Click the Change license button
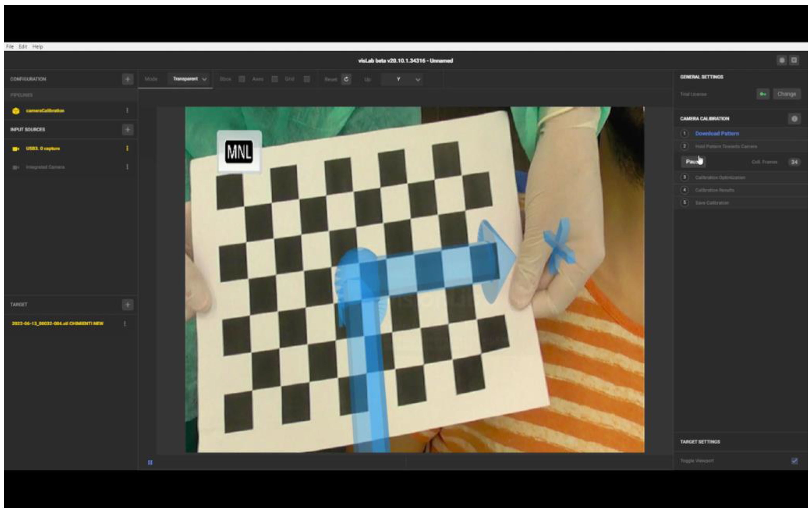Viewport: 812px width, 513px height. (x=786, y=94)
